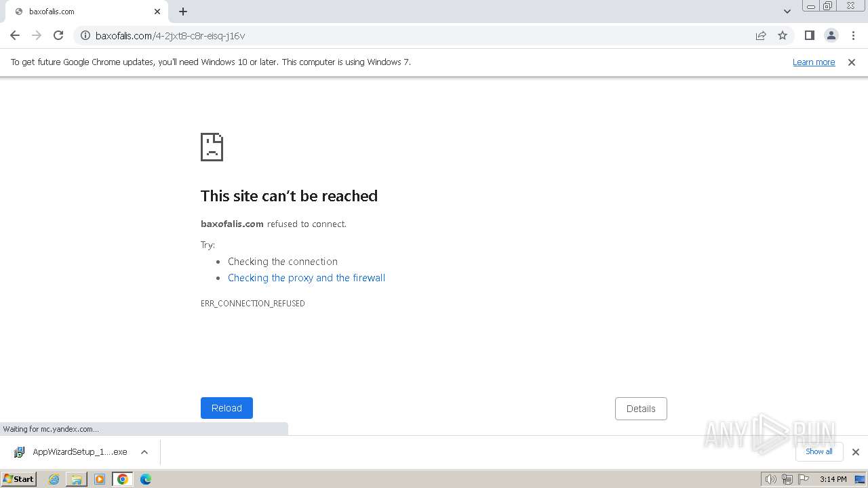
Task: Click the volume speaker tray icon
Action: 771,479
